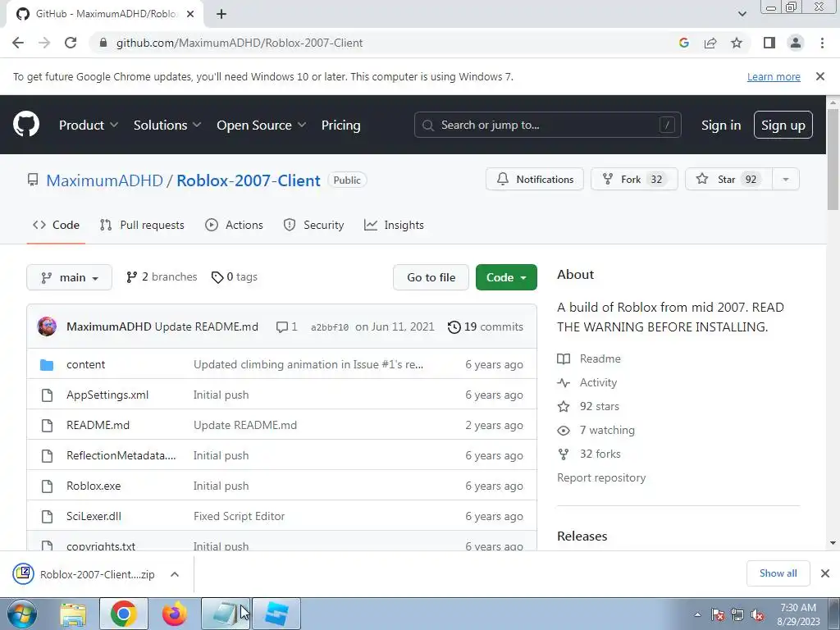The width and height of the screenshot is (840, 630).
Task: Close the downloads bar
Action: coord(825,573)
